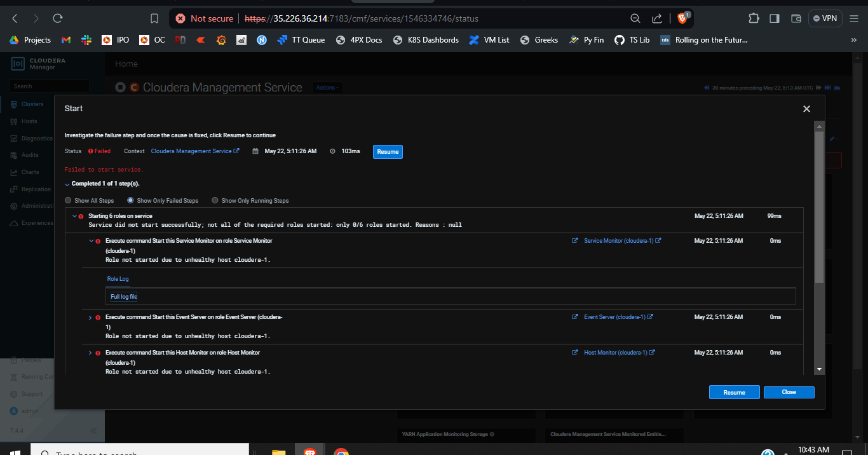The width and height of the screenshot is (868, 455).
Task: Collapse the Service Monitor command step
Action: (x=90, y=241)
